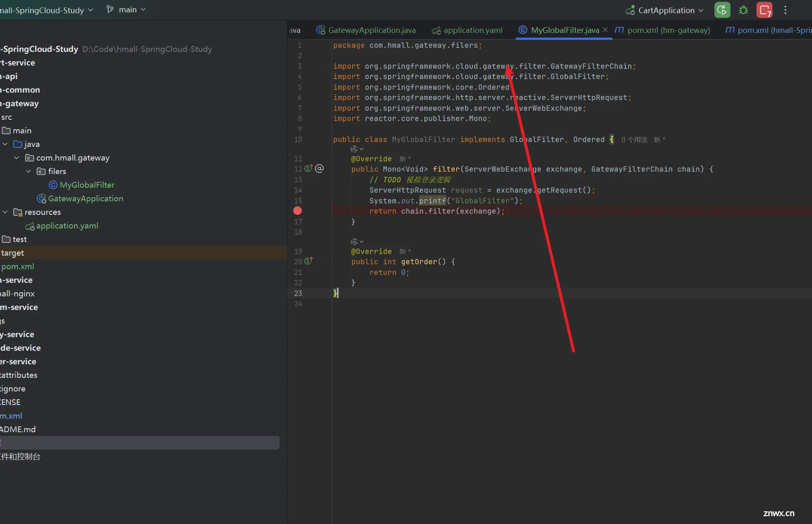Open the CartApplication run configuration dropdown

click(x=665, y=10)
